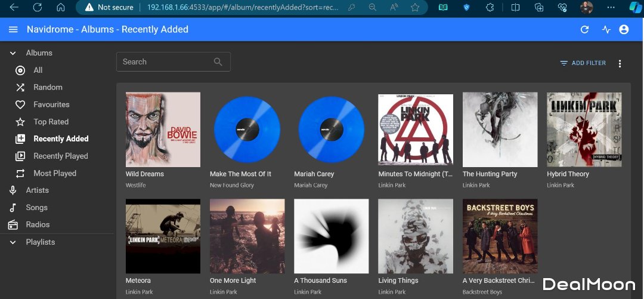
Task: Expand the Playlists section chevron
Action: pyautogui.click(x=13, y=242)
